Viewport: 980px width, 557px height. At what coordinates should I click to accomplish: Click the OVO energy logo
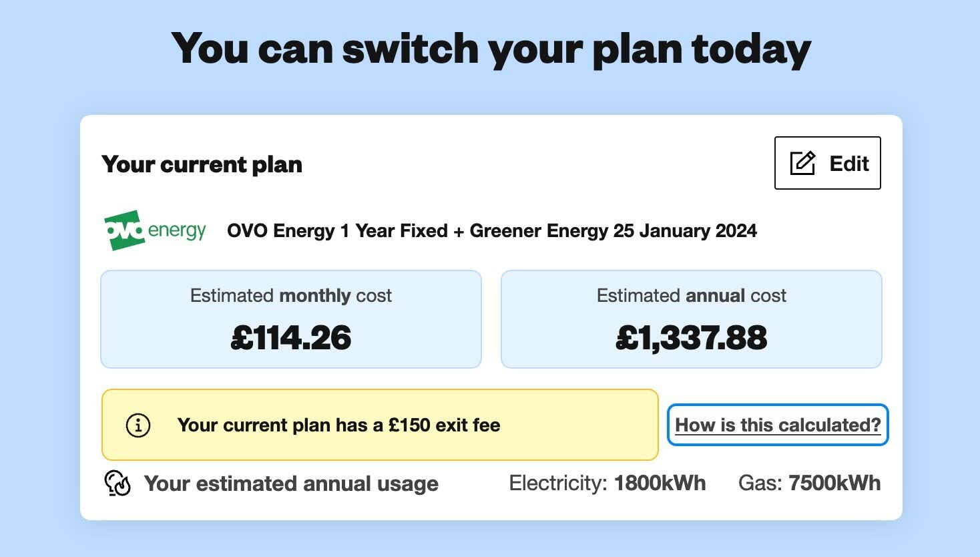[155, 230]
